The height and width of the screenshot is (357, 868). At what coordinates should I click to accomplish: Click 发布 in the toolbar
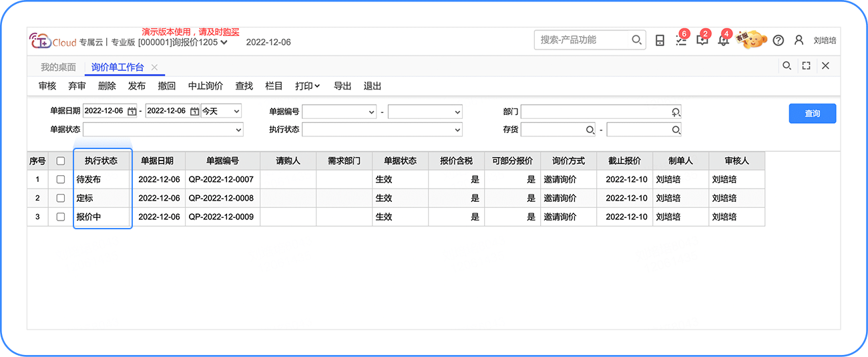137,86
